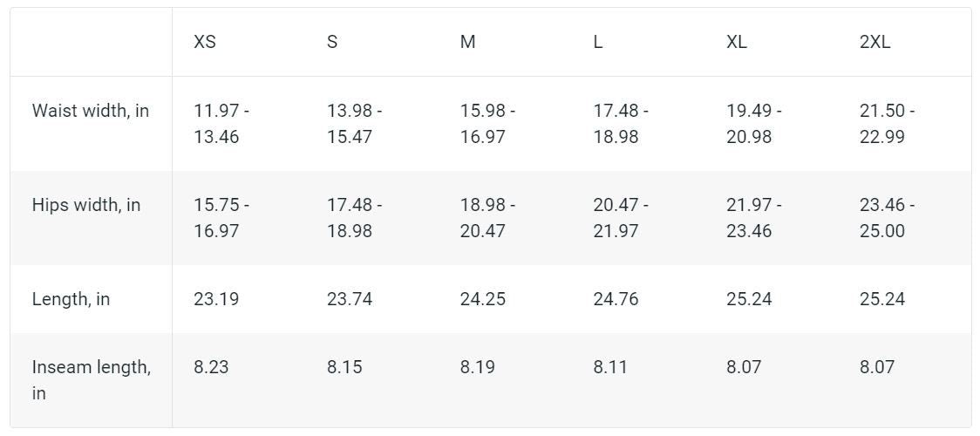Click the XS column header

point(205,42)
